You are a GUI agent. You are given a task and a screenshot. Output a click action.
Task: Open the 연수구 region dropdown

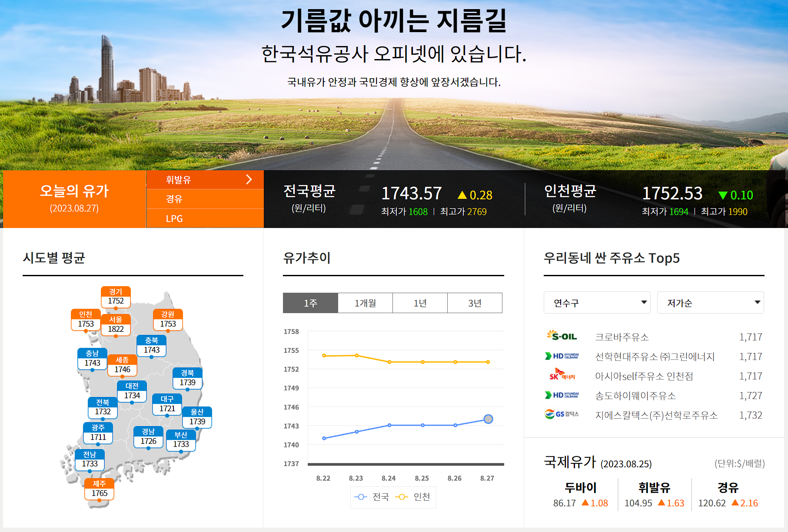[x=596, y=303]
